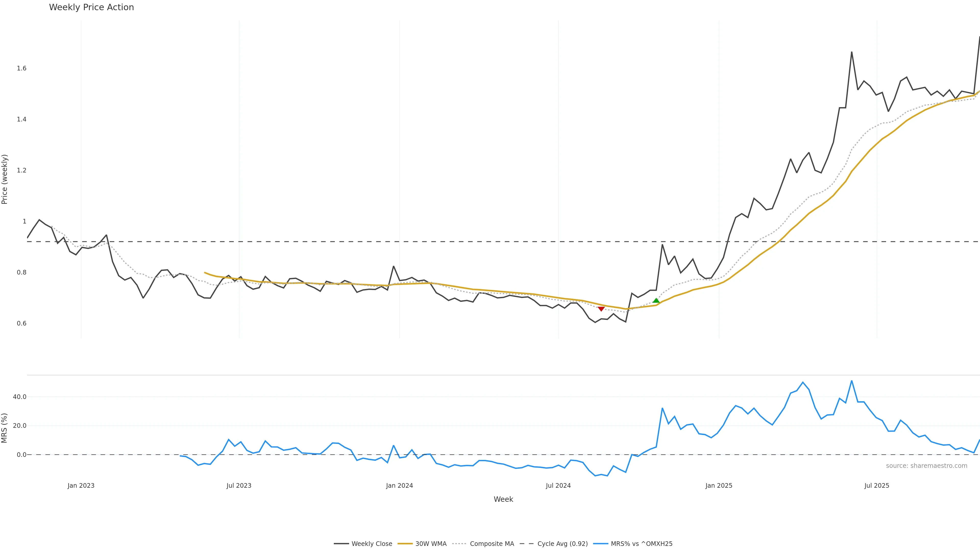This screenshot has width=980, height=551.
Task: Click the Weekly Price Action chart title
Action: tap(91, 7)
